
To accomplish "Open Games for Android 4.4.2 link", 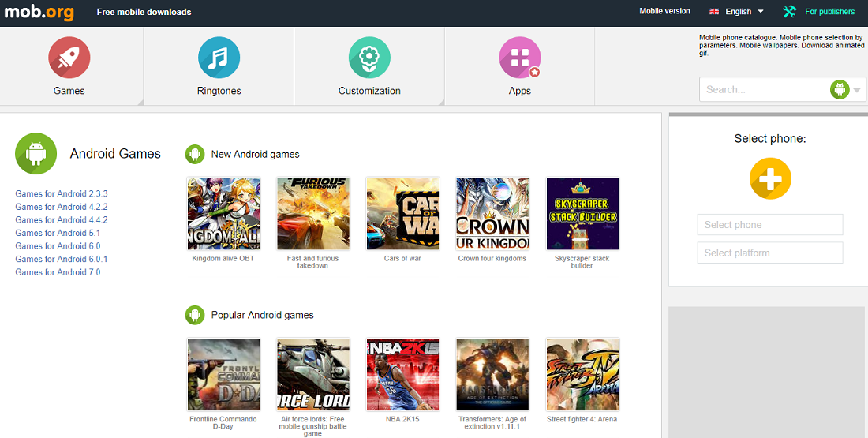I will click(62, 219).
